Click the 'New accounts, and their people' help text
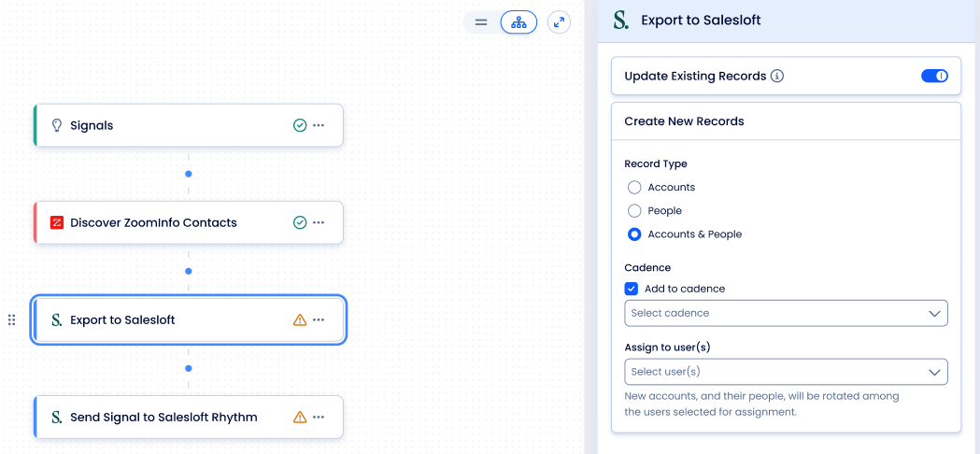Image resolution: width=980 pixels, height=454 pixels. (762, 404)
